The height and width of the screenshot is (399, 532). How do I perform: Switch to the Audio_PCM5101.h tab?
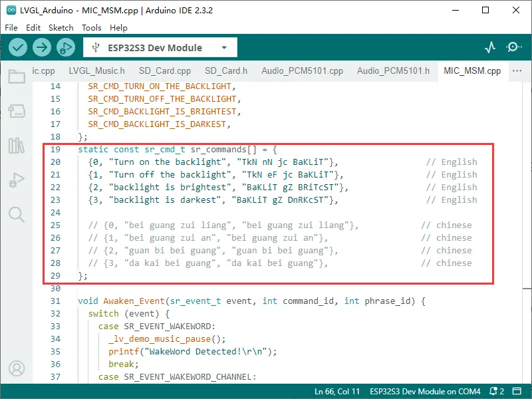coord(393,71)
